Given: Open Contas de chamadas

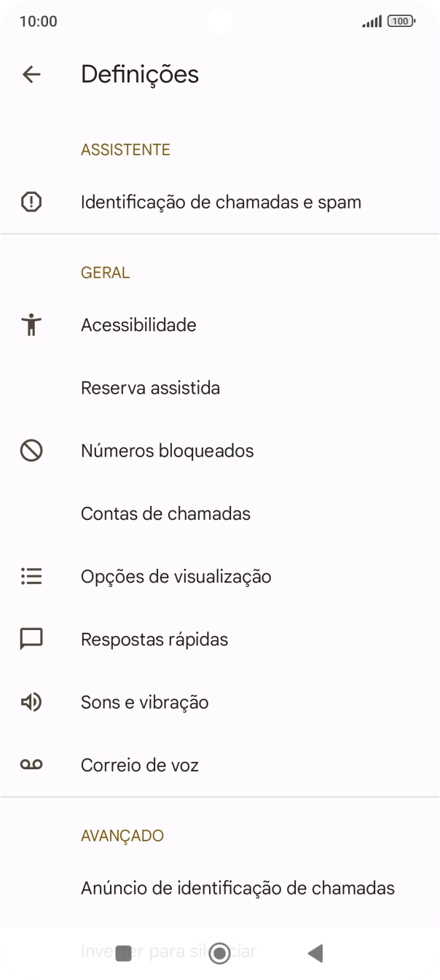Looking at the screenshot, I should pyautogui.click(x=165, y=513).
